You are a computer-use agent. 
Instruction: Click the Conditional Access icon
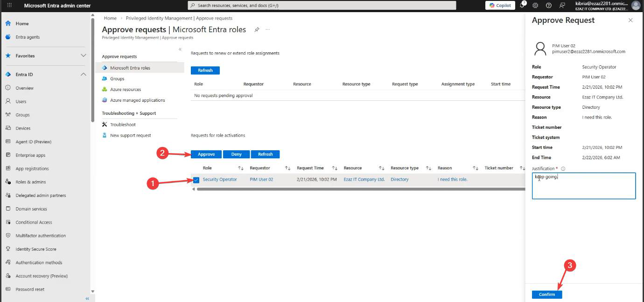point(8,222)
